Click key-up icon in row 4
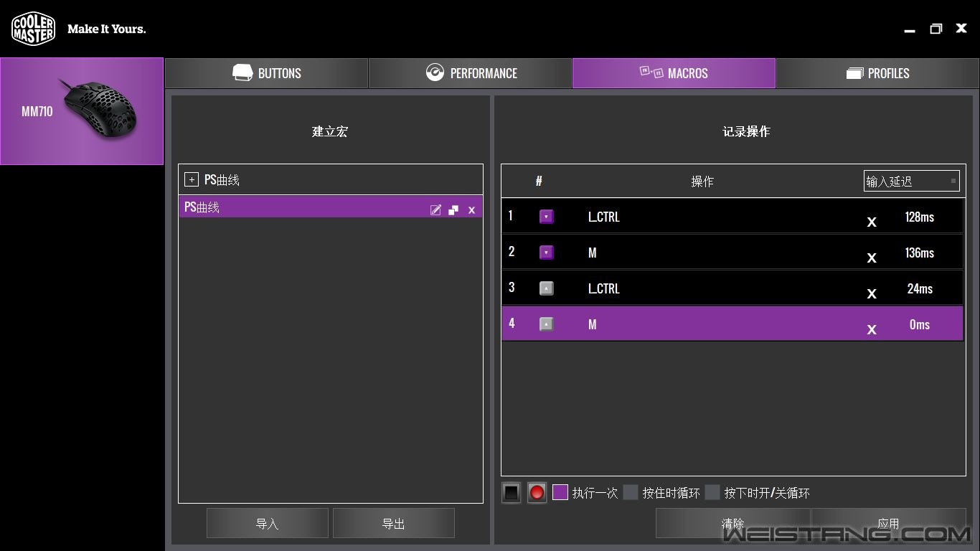Screen dimensions: 980x551 (547, 324)
